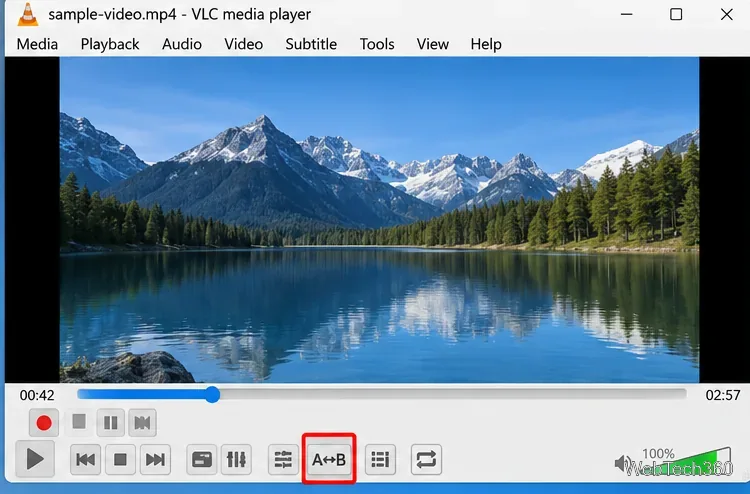Open the Tools menu
The height and width of the screenshot is (494, 750).
point(377,44)
